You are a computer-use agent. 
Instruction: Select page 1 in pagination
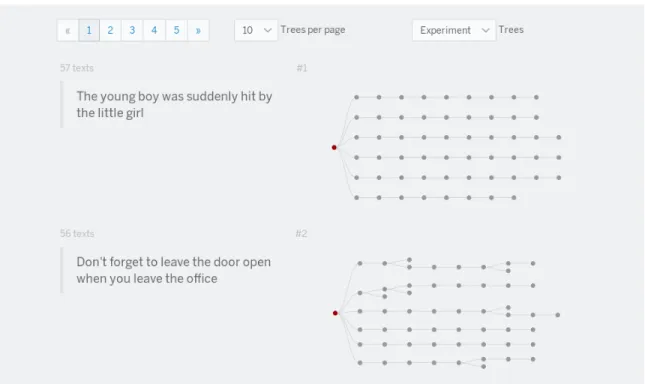pyautogui.click(x=89, y=30)
